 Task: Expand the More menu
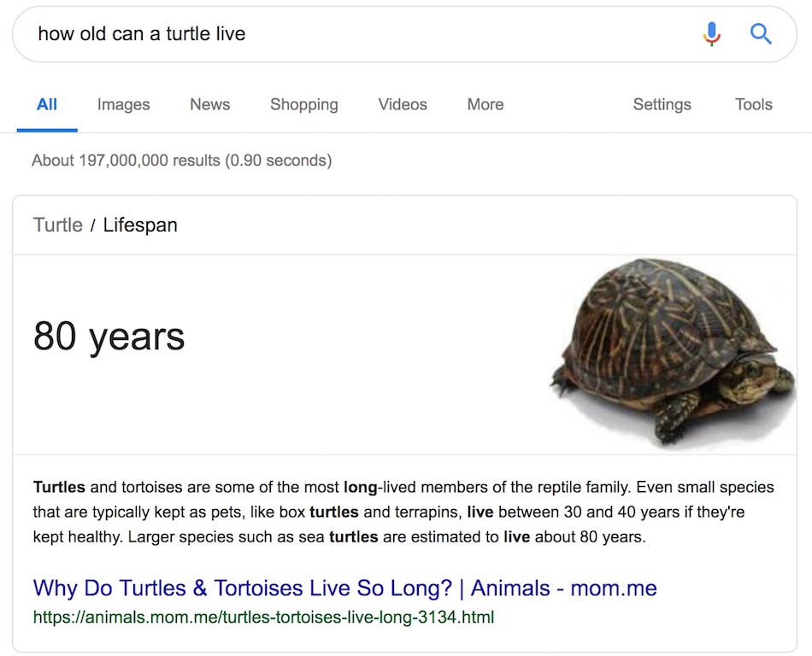tap(485, 104)
